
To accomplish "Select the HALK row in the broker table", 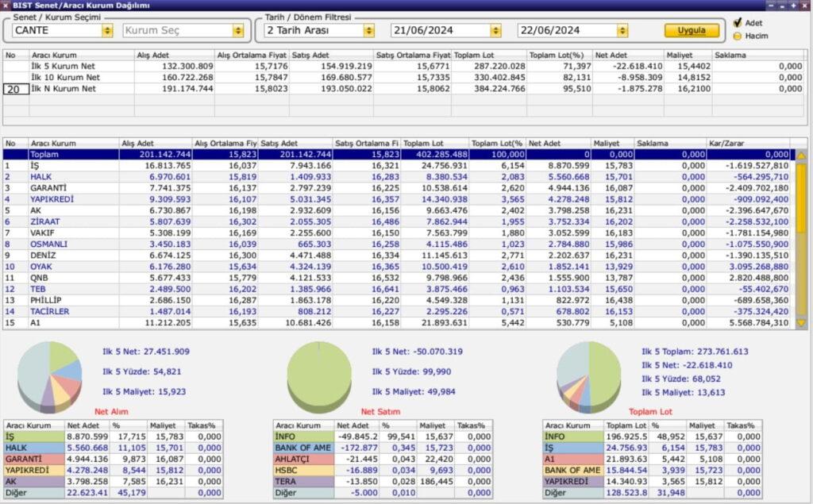I will 399,177.
